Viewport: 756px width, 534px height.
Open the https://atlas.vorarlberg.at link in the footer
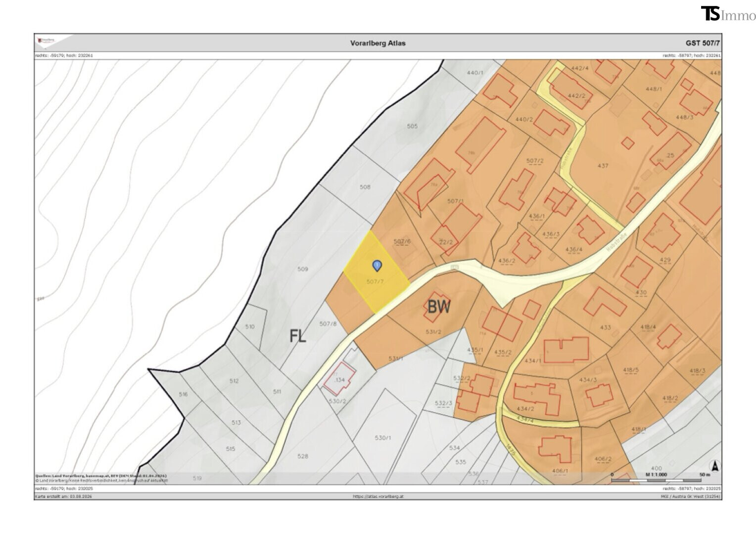pos(378,496)
